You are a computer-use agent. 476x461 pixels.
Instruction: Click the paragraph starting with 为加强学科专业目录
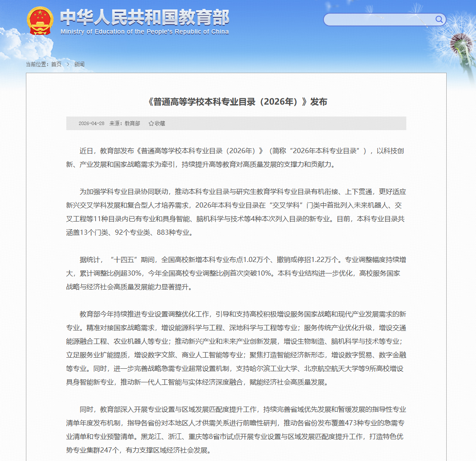pyautogui.click(x=236, y=212)
